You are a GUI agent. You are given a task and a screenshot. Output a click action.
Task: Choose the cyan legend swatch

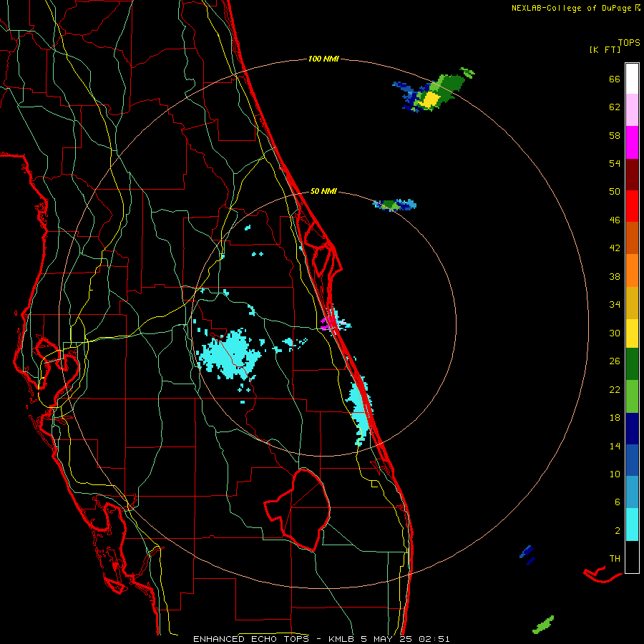pyautogui.click(x=632, y=525)
